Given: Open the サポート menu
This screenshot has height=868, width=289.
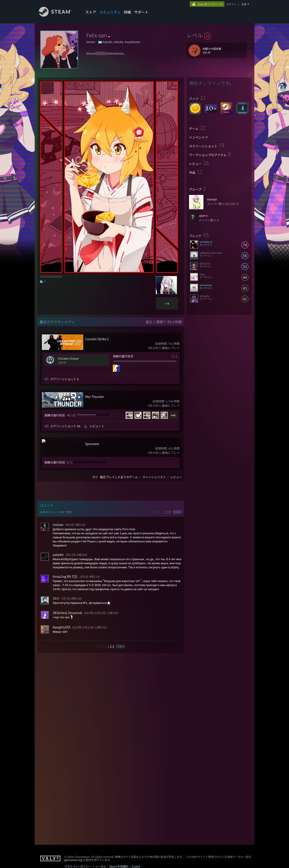Looking at the screenshot, I should tap(141, 12).
